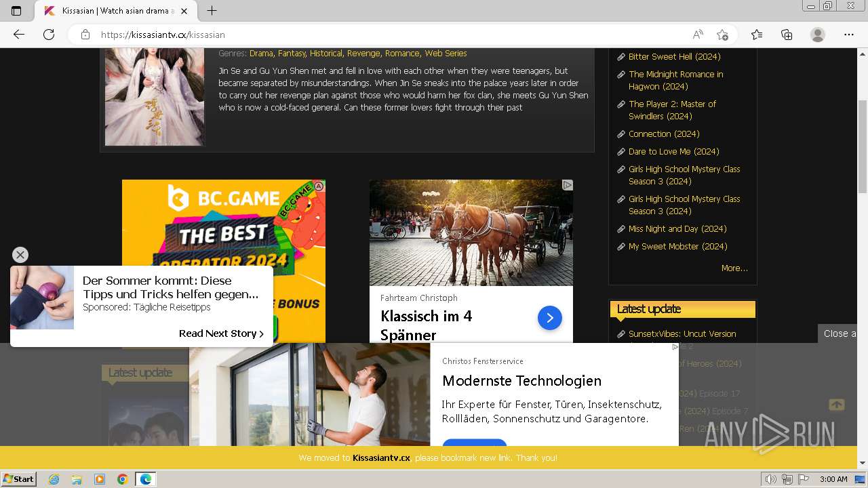Go back to previous page
The height and width of the screenshot is (488, 868).
19,35
